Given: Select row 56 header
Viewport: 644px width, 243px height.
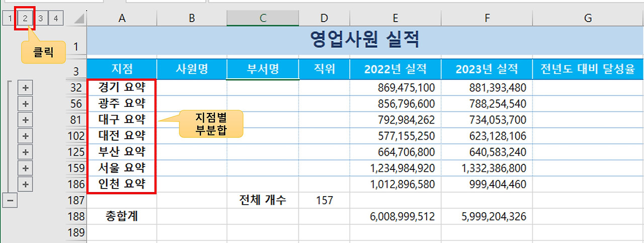Looking at the screenshot, I should 76,104.
